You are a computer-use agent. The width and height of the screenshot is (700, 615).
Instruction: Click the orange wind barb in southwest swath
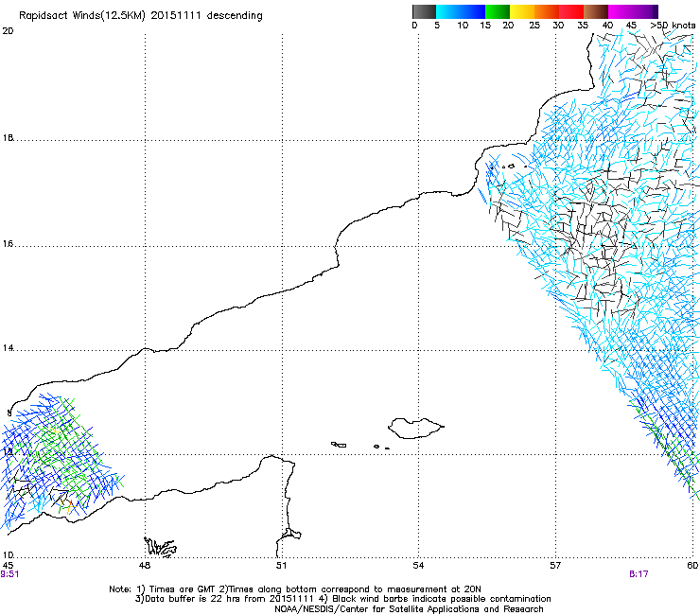coord(69,507)
